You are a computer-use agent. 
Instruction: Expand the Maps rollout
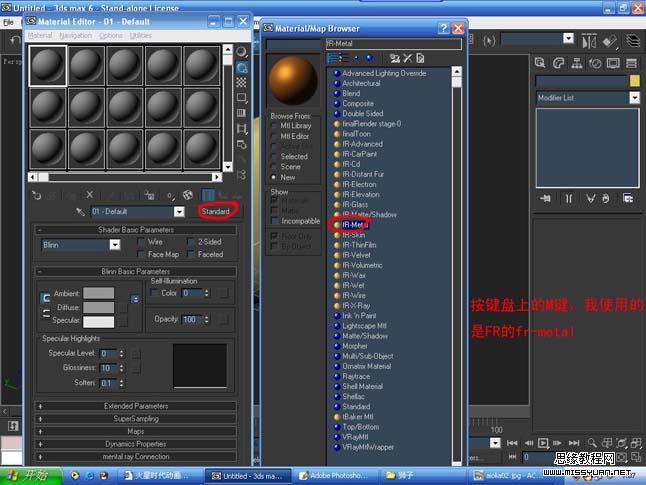(x=136, y=432)
